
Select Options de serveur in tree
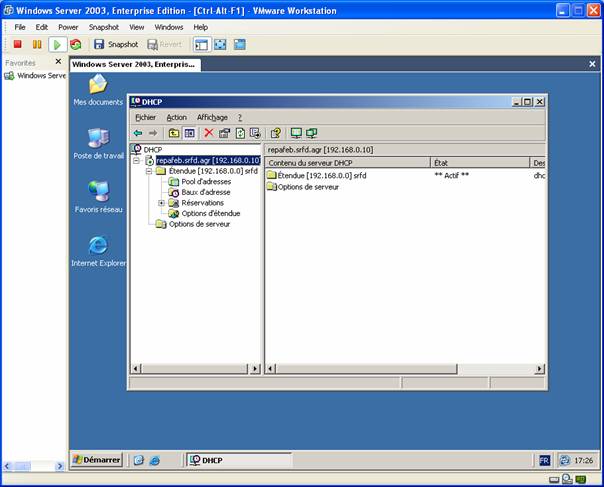[199, 224]
